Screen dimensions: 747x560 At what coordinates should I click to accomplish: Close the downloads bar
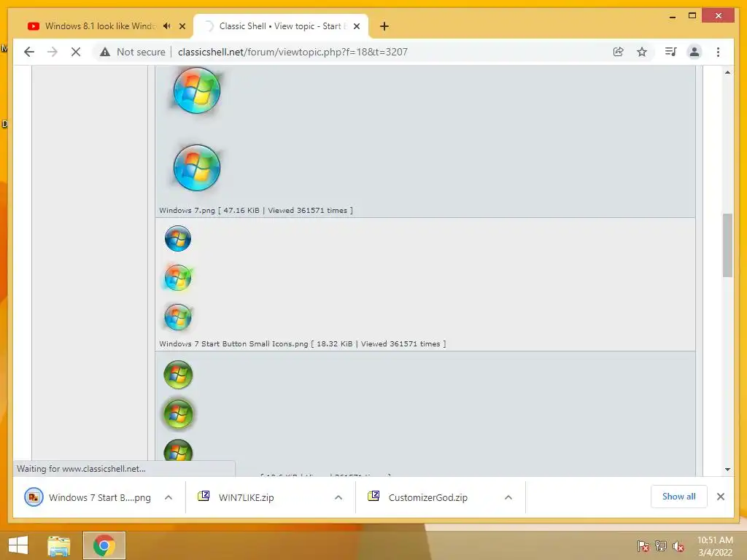721,497
